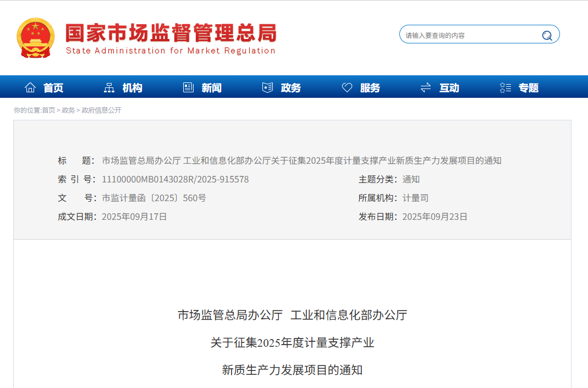
Task: Click the national emblem logo
Action: tap(36, 37)
